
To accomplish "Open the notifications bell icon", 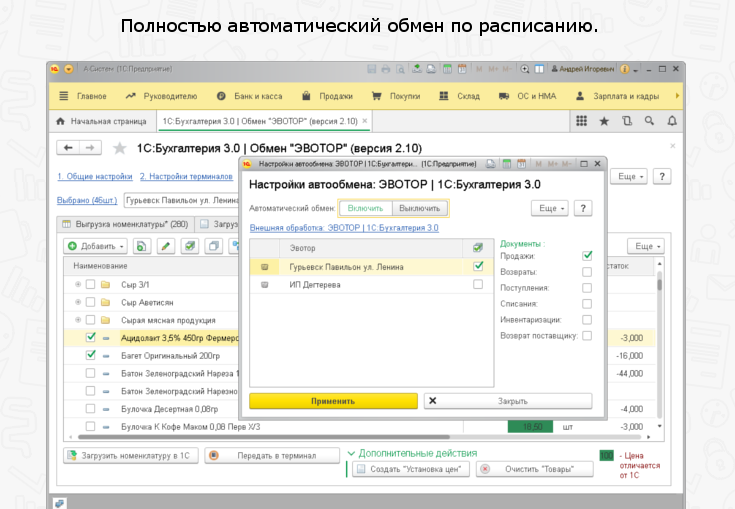I will [672, 121].
